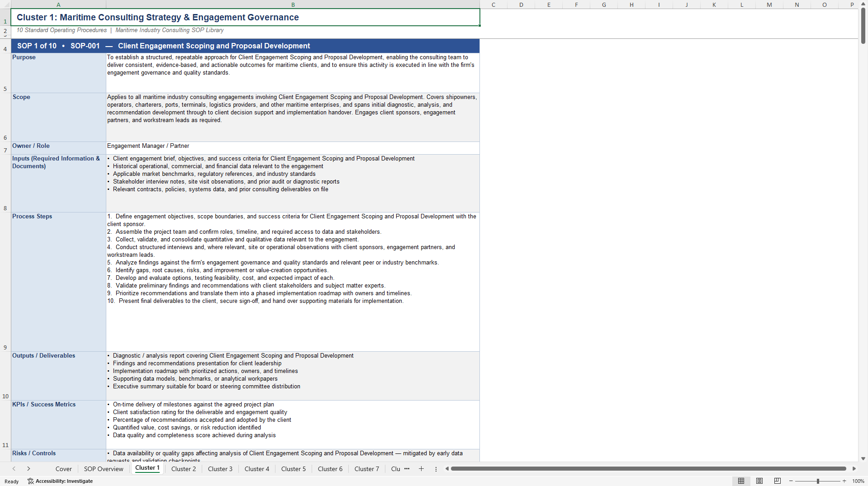
Task: Open the Cluster 7 sheet tab
Action: [367, 469]
